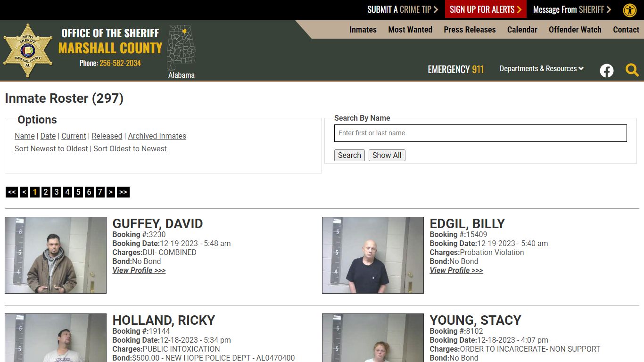
Task: Click the name YOUNG, STACY
Action: pos(475,320)
